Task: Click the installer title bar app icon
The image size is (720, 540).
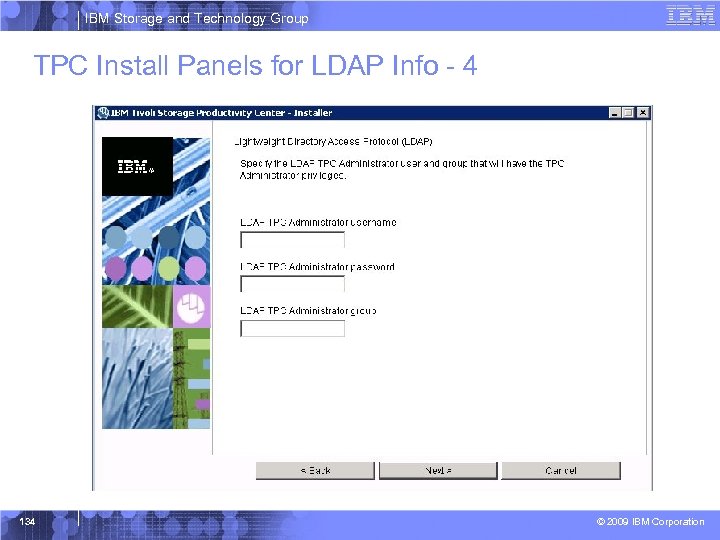Action: click(103, 112)
